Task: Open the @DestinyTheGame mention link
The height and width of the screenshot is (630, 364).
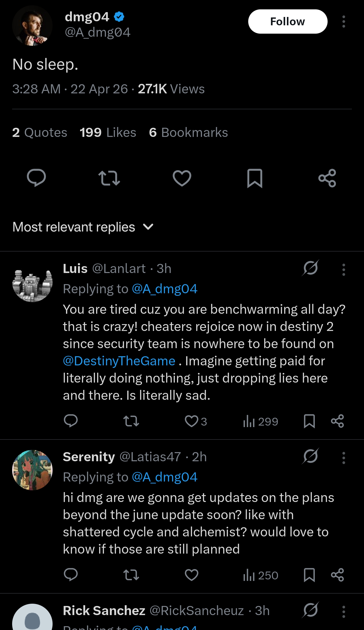Action: click(x=119, y=361)
